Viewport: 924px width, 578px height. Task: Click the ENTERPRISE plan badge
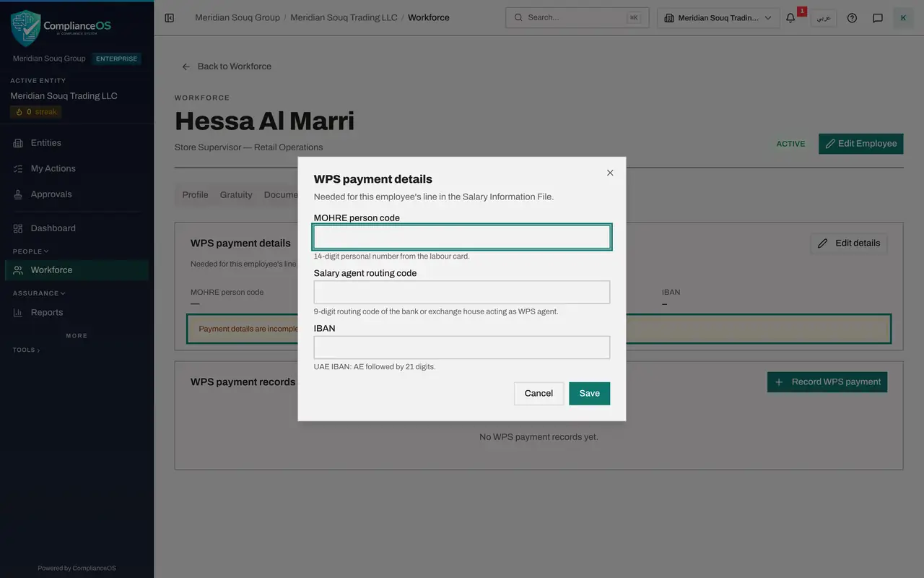(116, 59)
